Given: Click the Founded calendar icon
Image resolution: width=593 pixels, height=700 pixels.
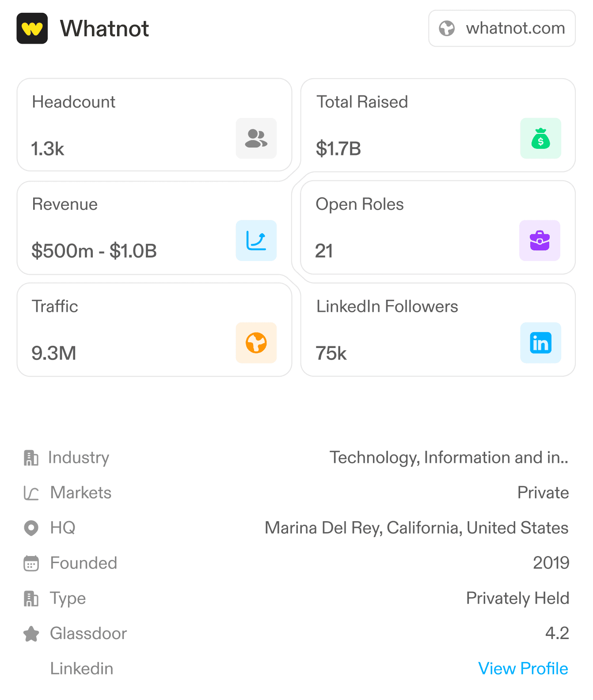Looking at the screenshot, I should click(31, 564).
